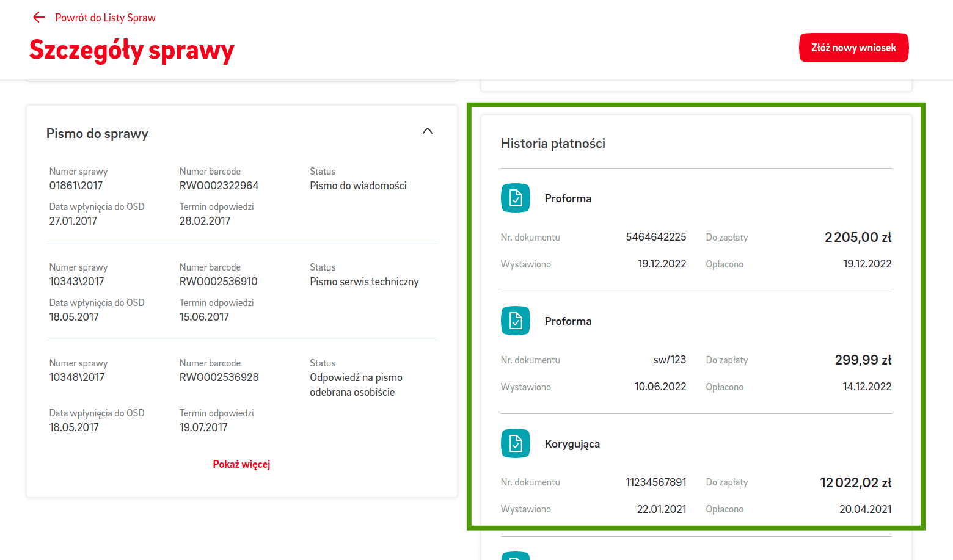Viewport: 953px width, 560px height.
Task: Select case number 01861\2017
Action: (x=76, y=186)
